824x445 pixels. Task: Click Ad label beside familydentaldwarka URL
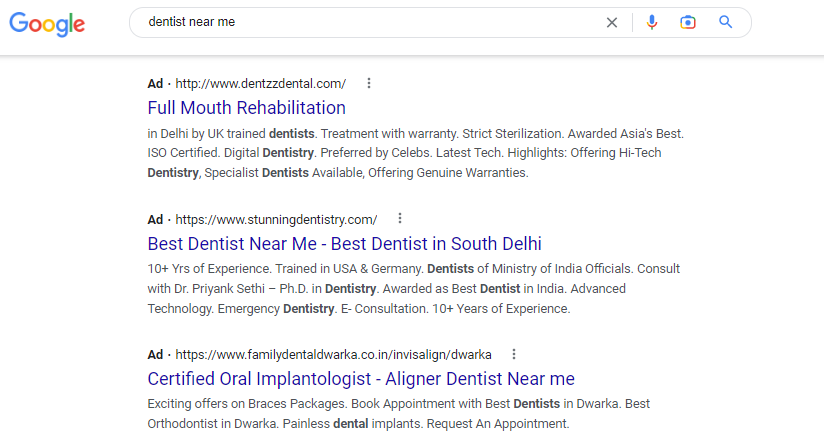click(155, 355)
